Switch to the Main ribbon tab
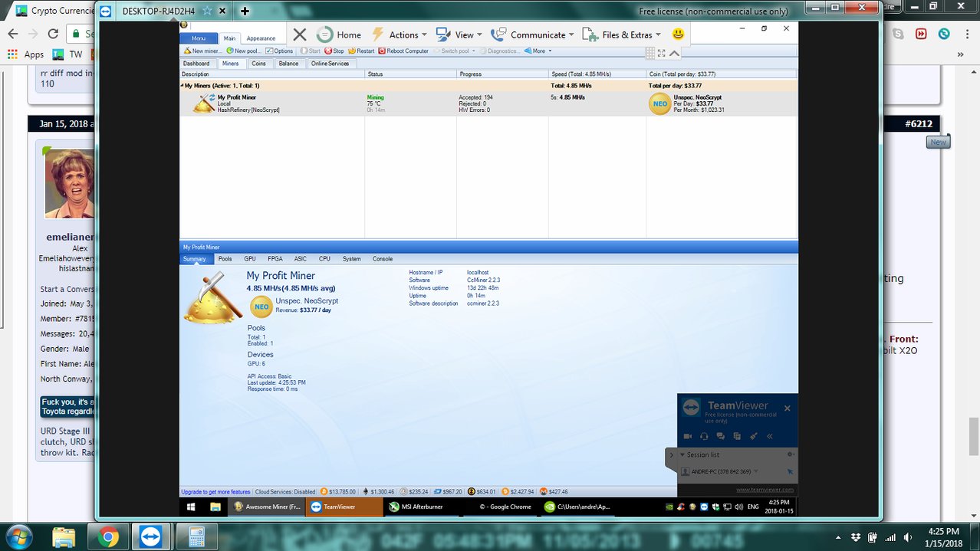The width and height of the screenshot is (980, 551). point(229,38)
